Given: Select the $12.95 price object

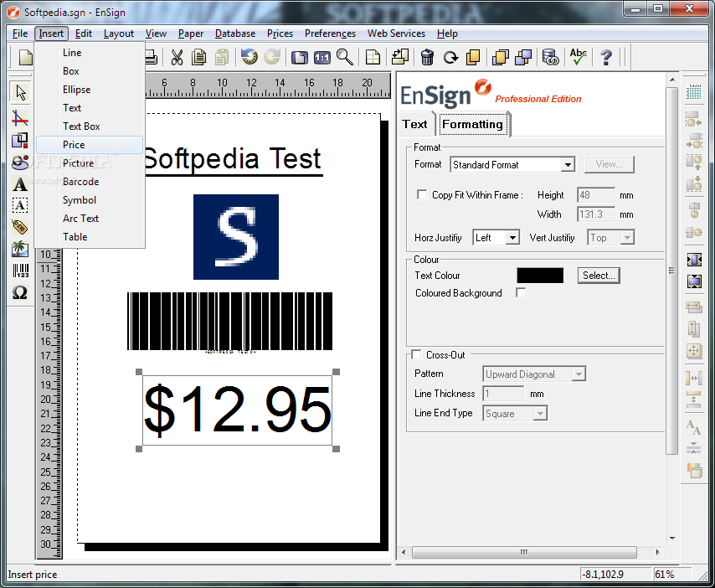Looking at the screenshot, I should [x=237, y=410].
